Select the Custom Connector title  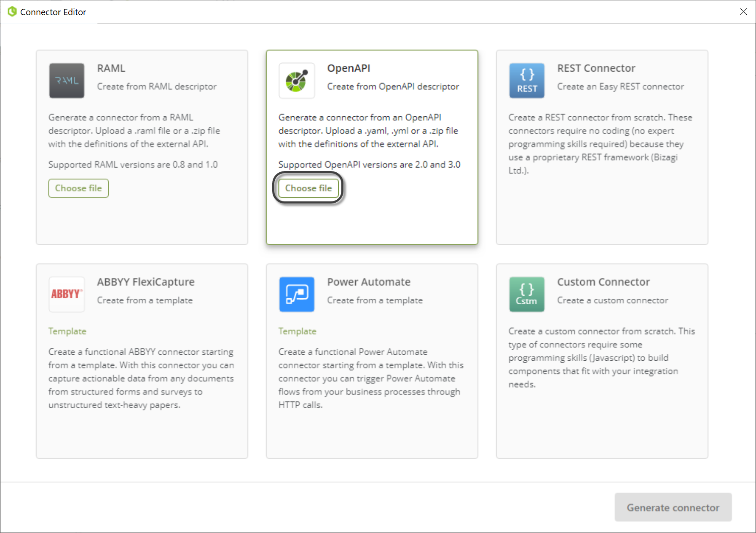tap(603, 282)
